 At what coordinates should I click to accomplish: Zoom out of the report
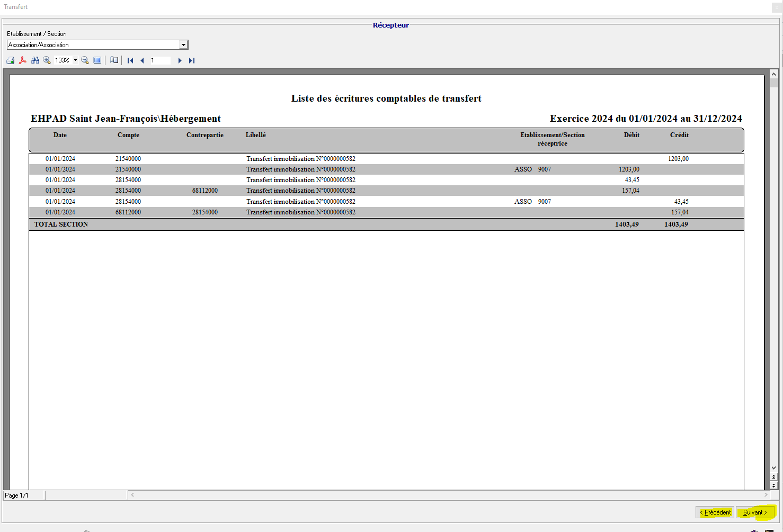coord(85,60)
